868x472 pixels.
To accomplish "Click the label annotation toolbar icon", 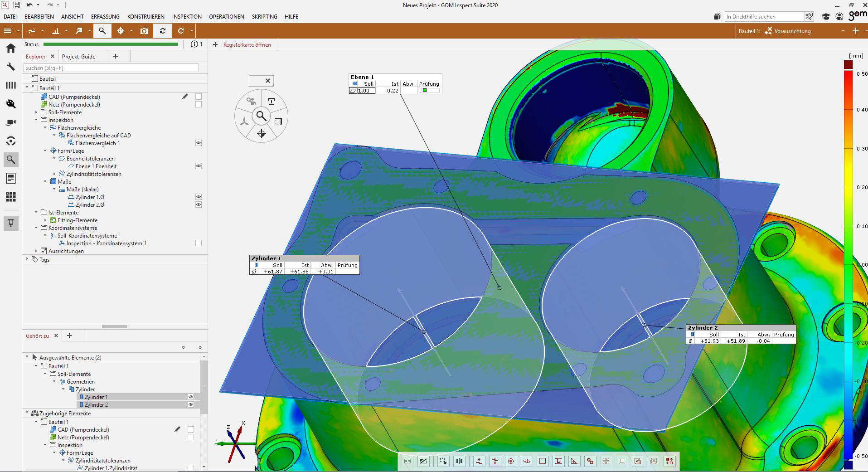I will [79, 31].
